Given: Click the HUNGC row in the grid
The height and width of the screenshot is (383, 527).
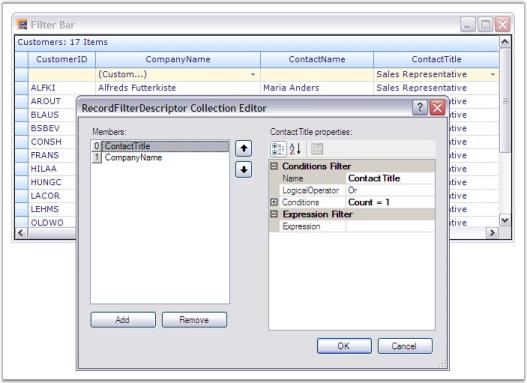Looking at the screenshot, I should 46,182.
